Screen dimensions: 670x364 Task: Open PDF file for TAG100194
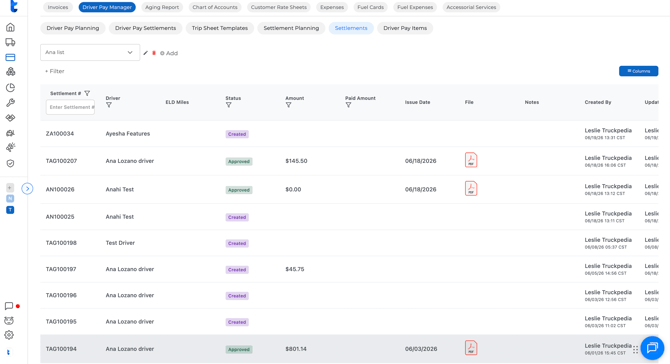pos(471,348)
